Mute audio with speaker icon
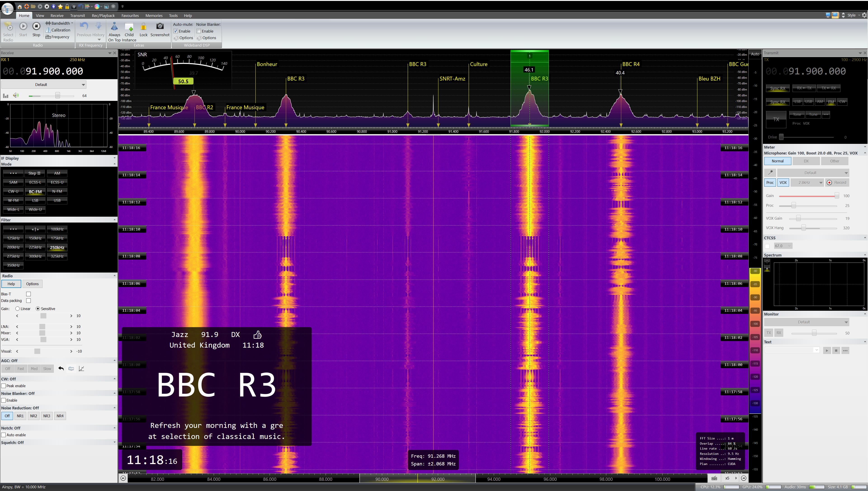This screenshot has width=868, height=491. click(x=16, y=95)
